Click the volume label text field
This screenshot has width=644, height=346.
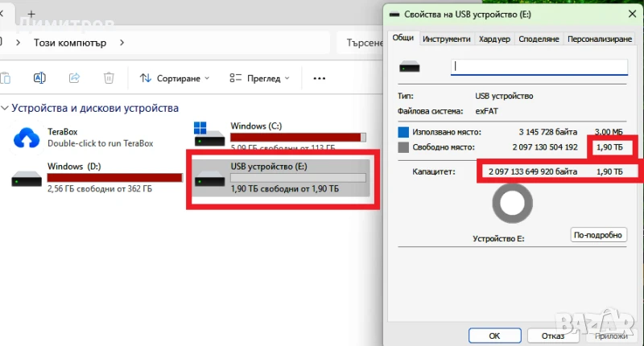(539, 68)
